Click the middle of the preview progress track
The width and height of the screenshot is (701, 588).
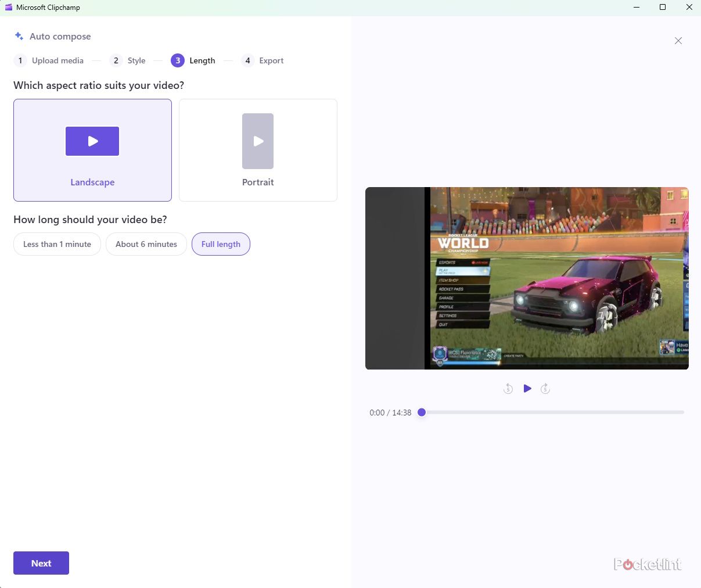pos(553,412)
